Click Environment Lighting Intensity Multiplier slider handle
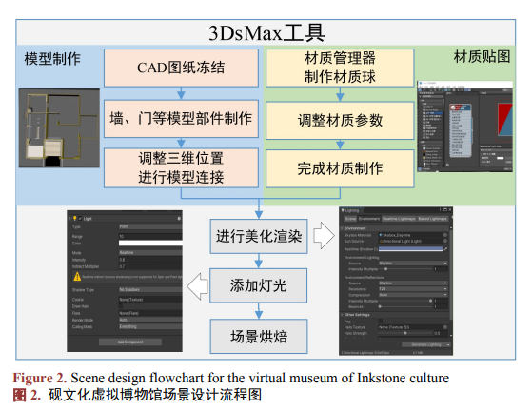532x410 pixels. [385, 269]
